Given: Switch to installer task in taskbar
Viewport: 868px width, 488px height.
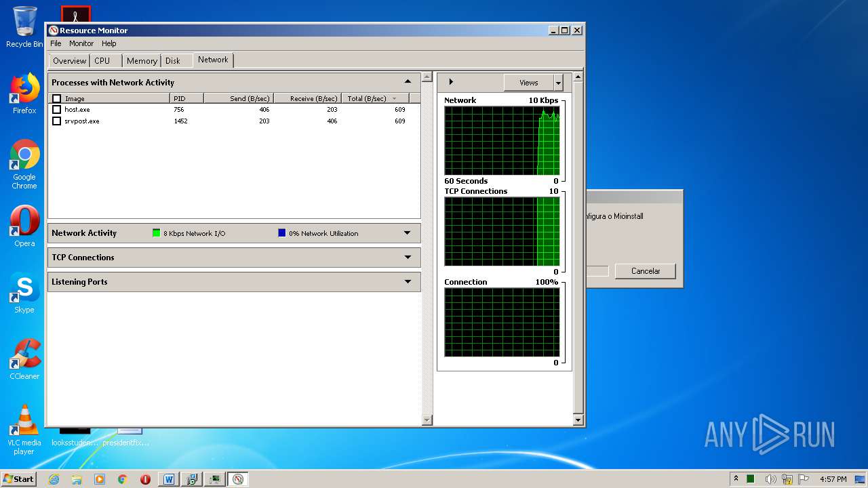Looking at the screenshot, I should [192, 479].
